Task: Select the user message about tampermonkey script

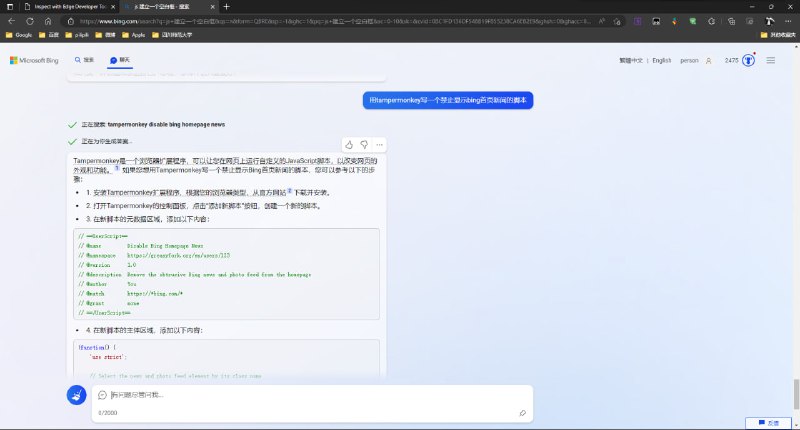Action: 448,100
